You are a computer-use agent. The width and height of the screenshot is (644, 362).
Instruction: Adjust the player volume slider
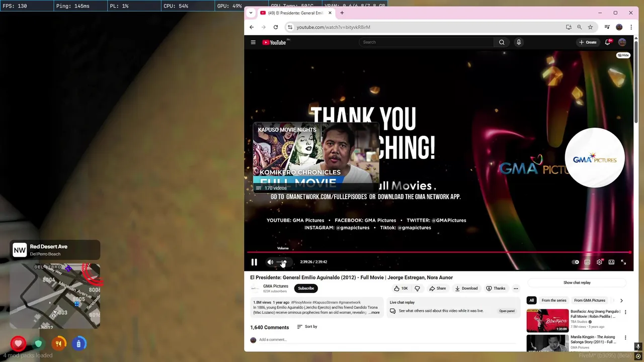click(x=283, y=262)
